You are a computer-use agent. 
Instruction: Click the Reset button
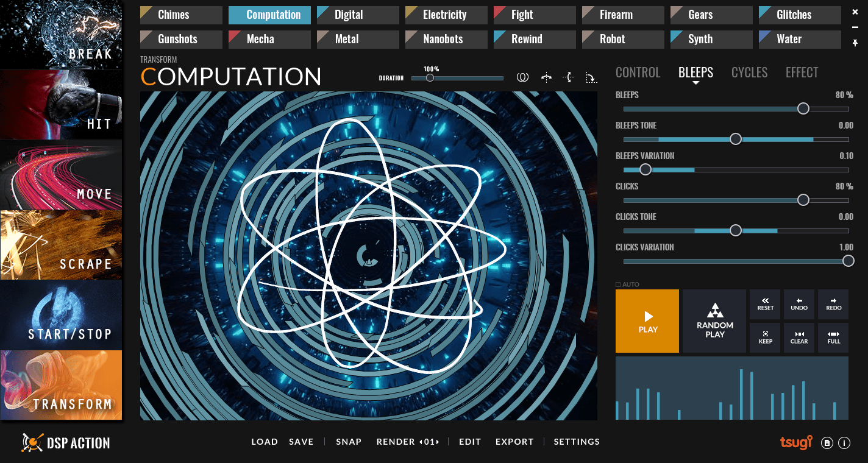pyautogui.click(x=766, y=304)
